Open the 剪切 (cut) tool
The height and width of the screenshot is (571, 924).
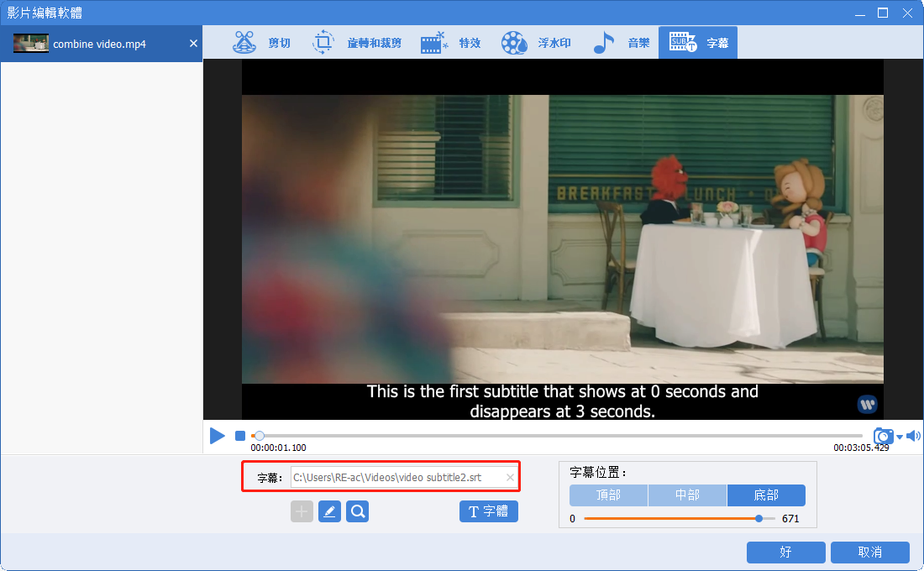coord(261,43)
